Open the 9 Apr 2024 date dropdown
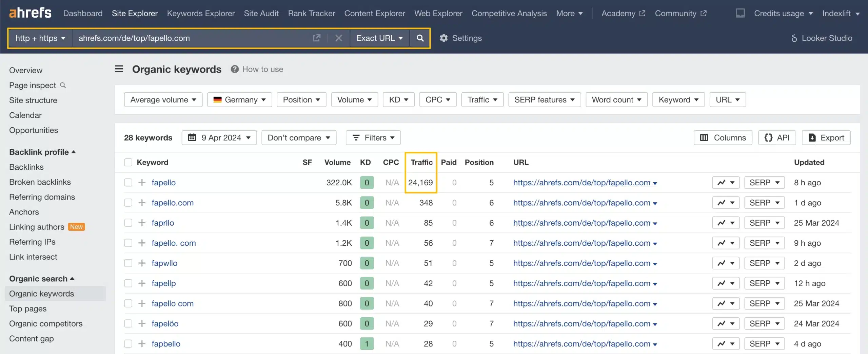868x354 pixels. tap(219, 137)
